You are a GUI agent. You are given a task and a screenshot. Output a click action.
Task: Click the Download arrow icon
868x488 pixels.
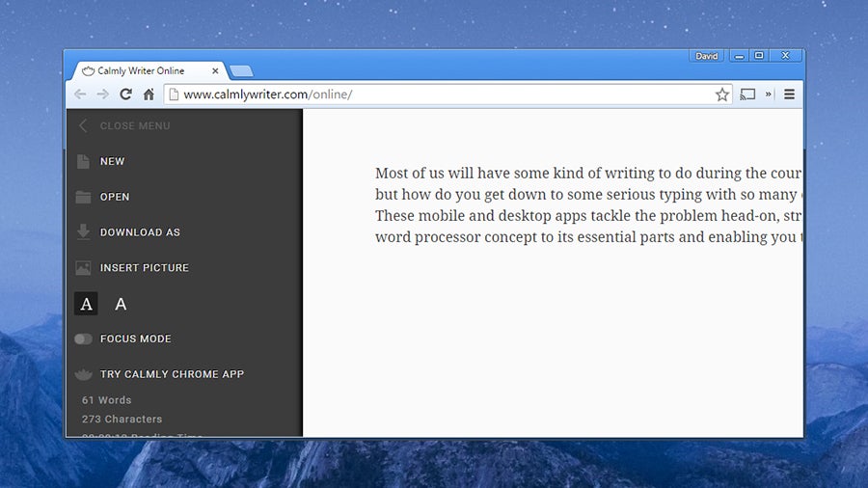click(83, 231)
